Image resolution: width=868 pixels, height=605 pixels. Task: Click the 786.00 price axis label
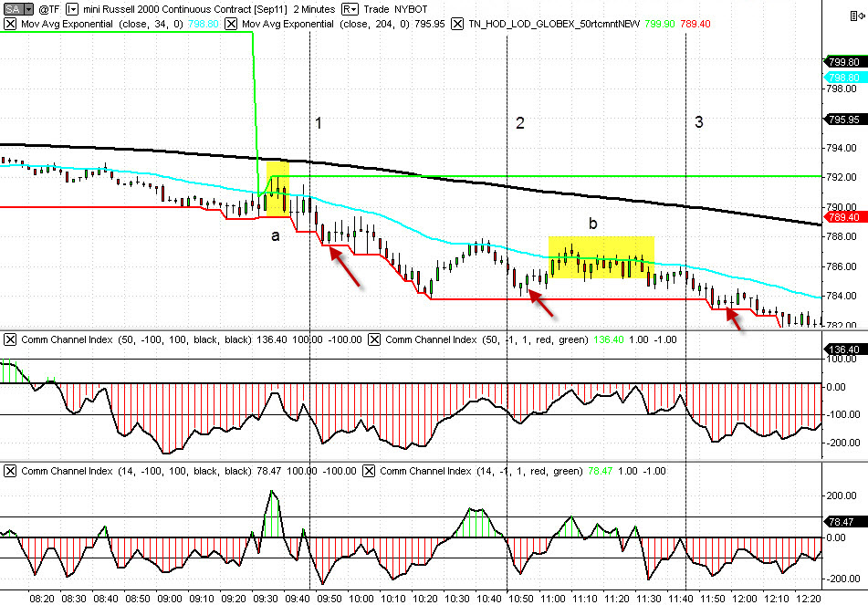841,266
